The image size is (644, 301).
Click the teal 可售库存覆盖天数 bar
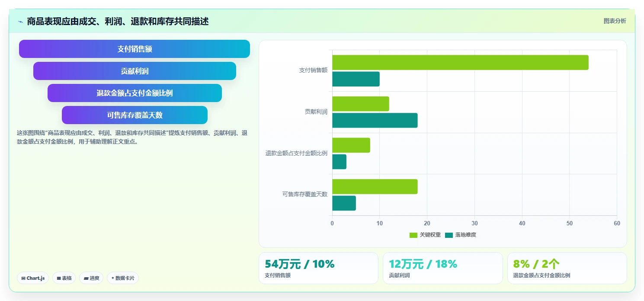pyautogui.click(x=344, y=203)
